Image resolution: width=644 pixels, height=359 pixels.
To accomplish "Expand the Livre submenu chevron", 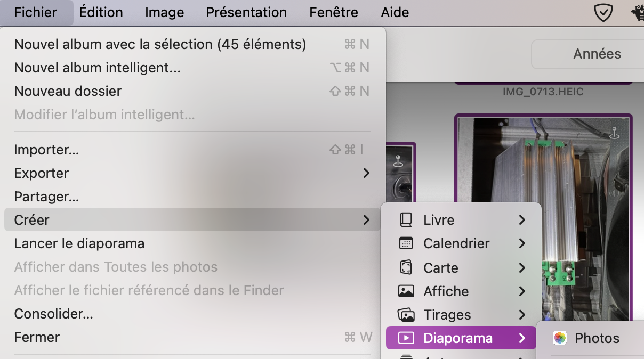I will [x=522, y=220].
